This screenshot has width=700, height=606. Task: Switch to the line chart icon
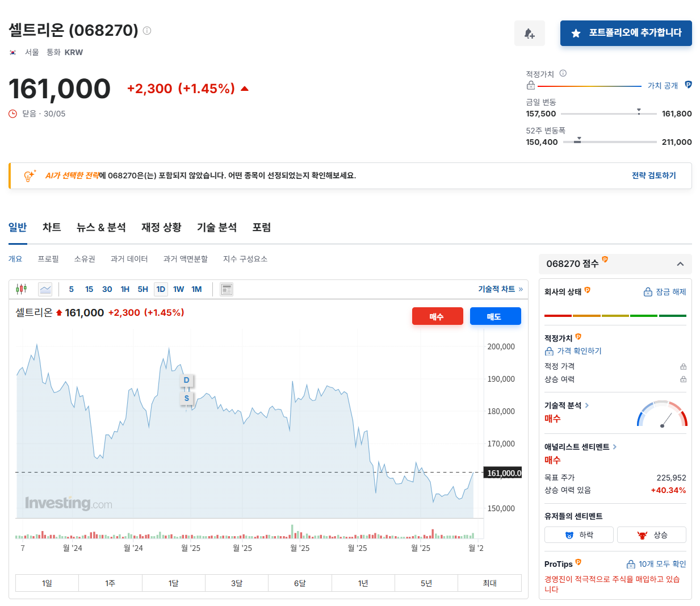(x=45, y=289)
